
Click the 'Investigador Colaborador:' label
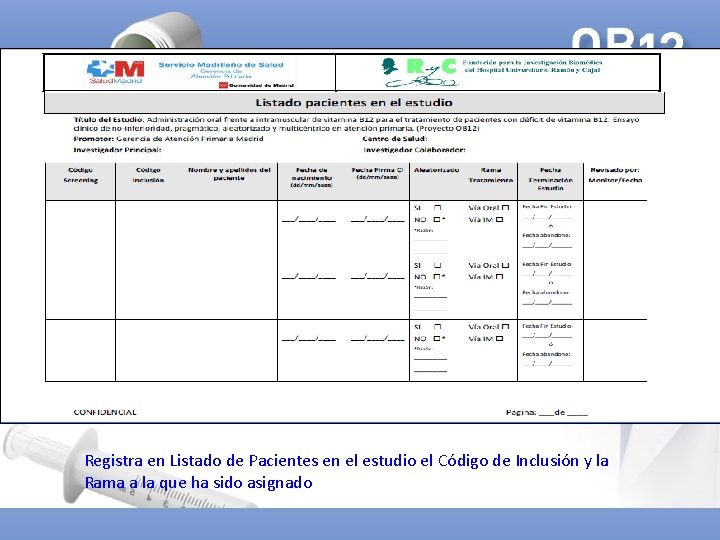[x=415, y=150]
